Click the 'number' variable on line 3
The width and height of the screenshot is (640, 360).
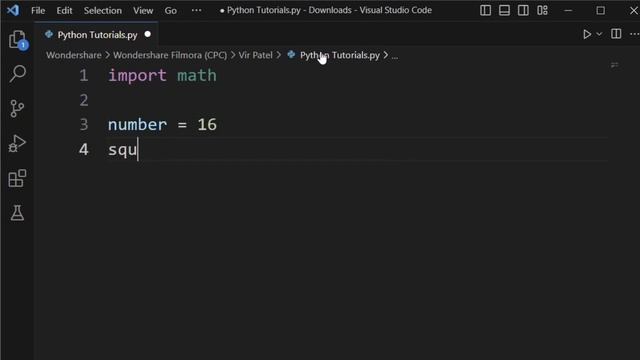[x=137, y=125]
